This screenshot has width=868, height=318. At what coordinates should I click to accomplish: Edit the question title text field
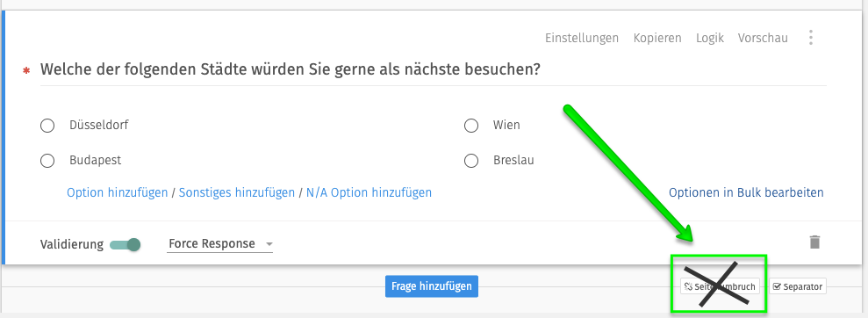tap(433, 71)
